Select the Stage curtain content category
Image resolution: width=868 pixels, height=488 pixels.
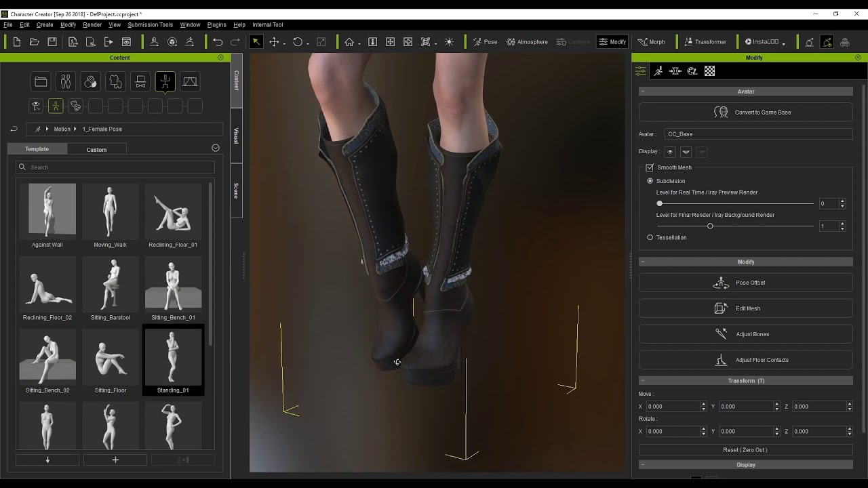[190, 82]
